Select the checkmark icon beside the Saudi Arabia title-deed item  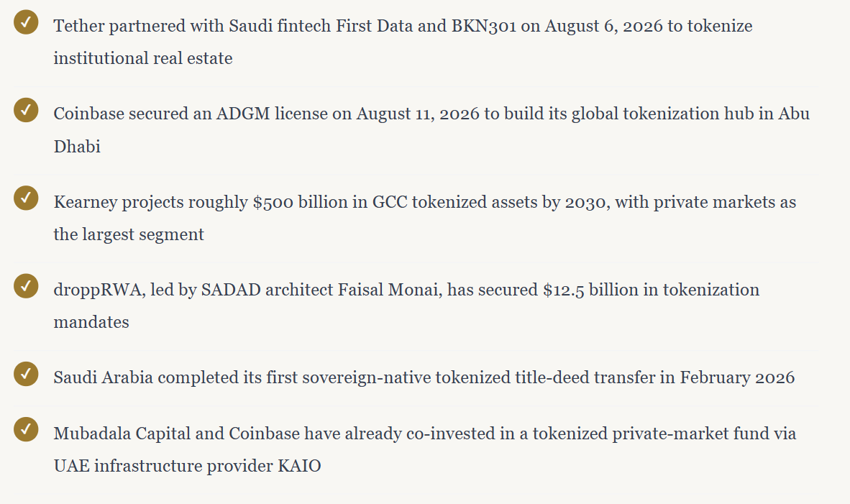coord(26,374)
